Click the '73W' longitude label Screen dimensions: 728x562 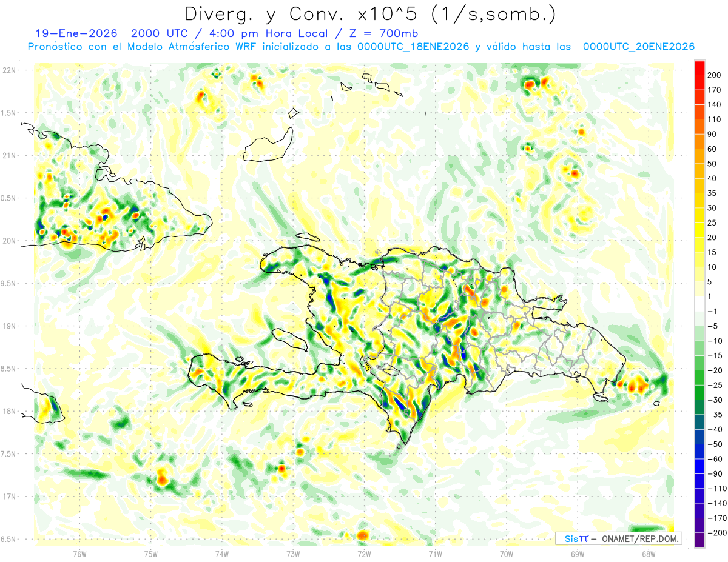(293, 554)
